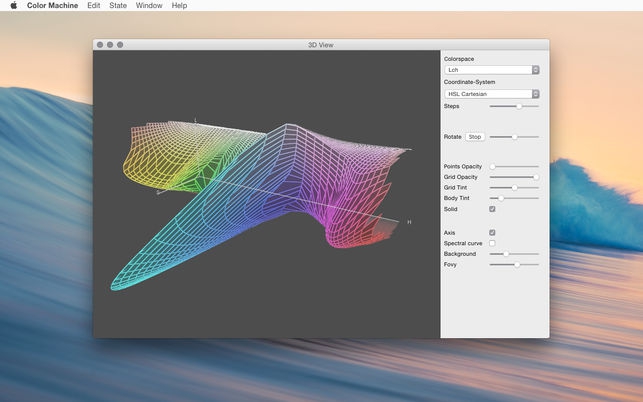Expand the Coordinate-System HSL Cartesian dropdown

[x=491, y=93]
